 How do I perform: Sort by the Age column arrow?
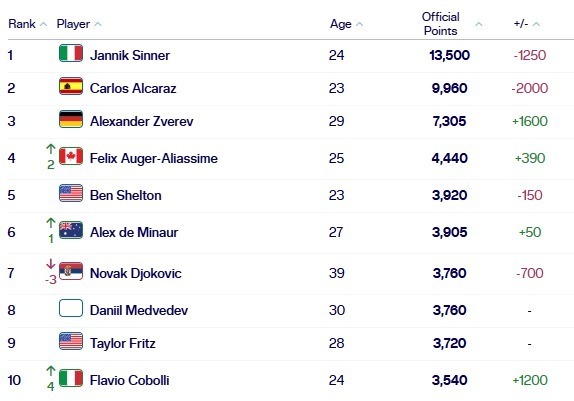click(359, 24)
